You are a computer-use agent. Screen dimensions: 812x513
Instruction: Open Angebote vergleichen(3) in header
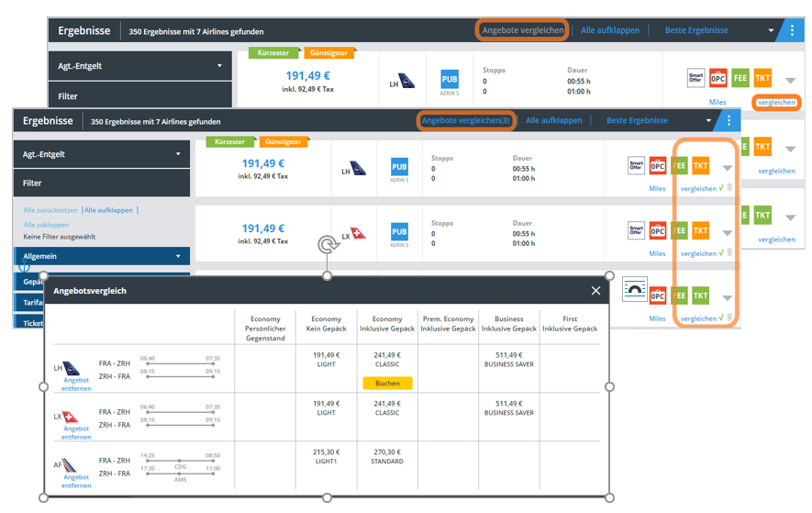[465, 120]
